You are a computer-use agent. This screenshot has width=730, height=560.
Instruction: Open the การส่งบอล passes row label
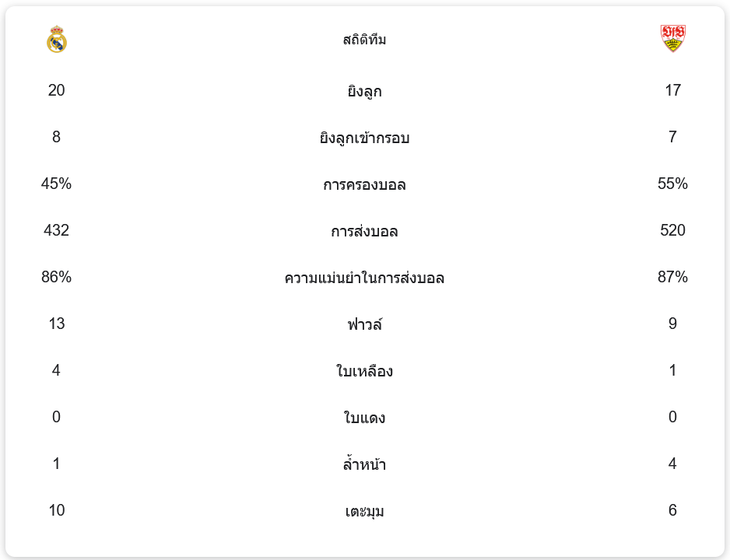click(x=364, y=231)
